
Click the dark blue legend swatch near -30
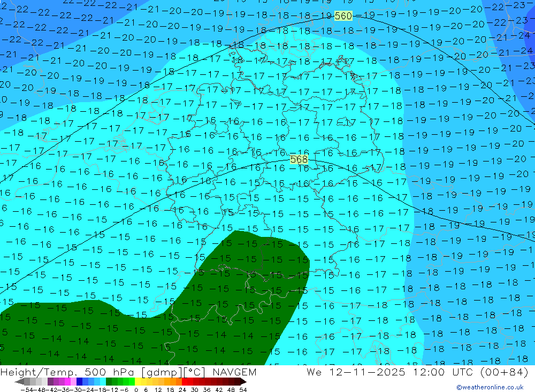coord(79,382)
